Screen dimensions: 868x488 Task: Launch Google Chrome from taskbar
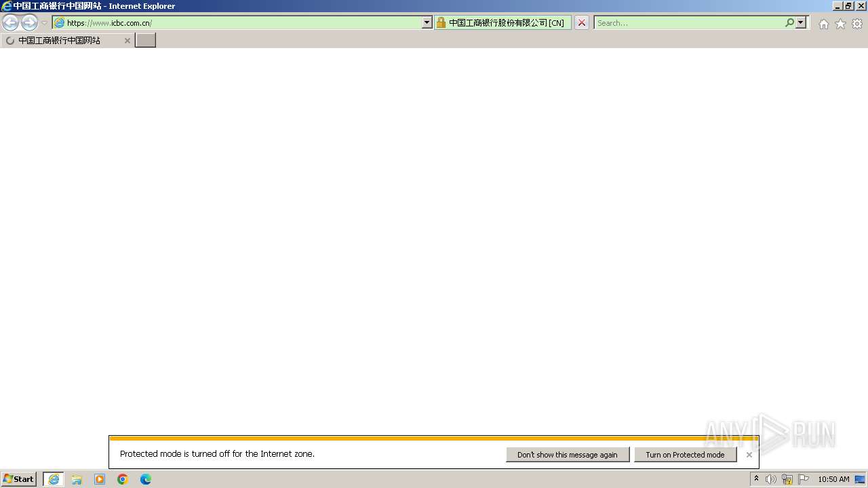click(123, 479)
